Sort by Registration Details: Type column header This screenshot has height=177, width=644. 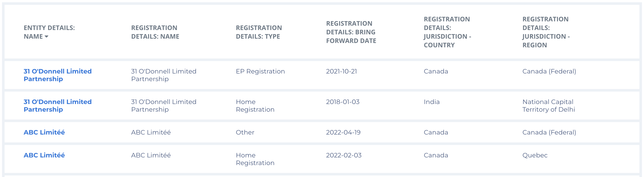259,32
